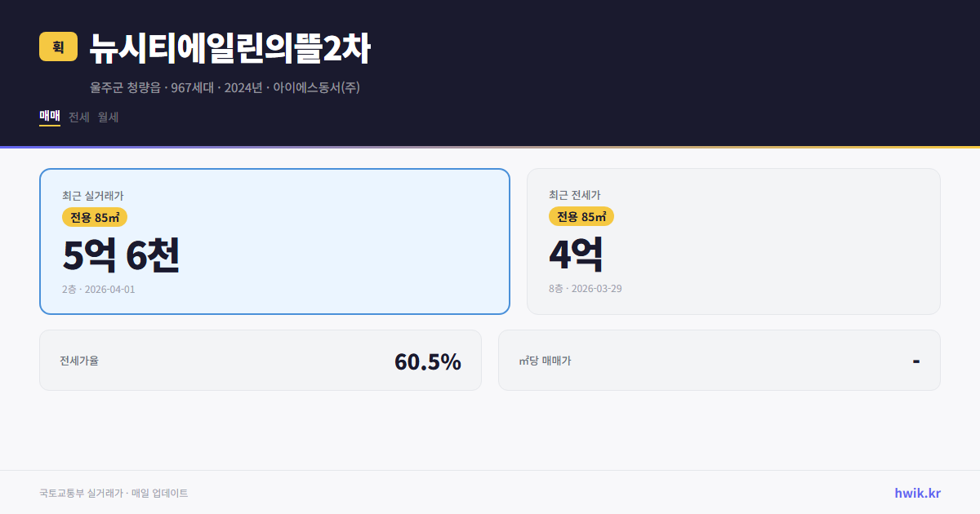Open the hwik.kr link in footer
980x514 pixels.
pyautogui.click(x=917, y=493)
